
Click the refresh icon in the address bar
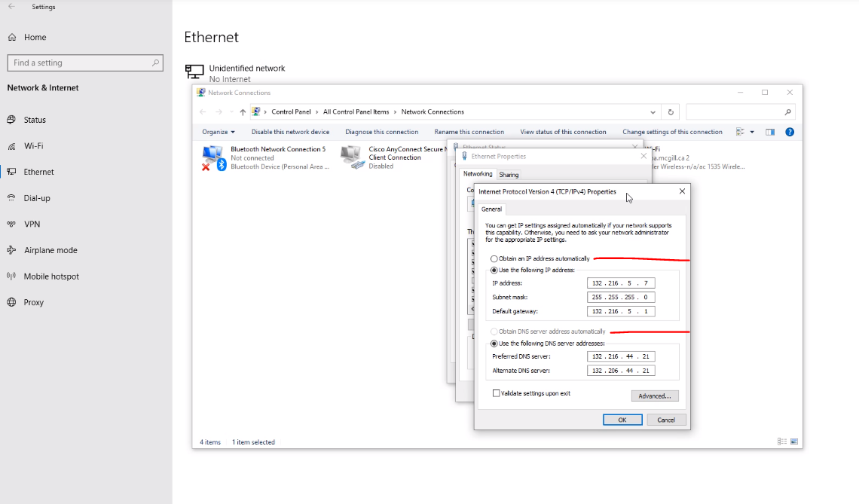[x=671, y=111]
